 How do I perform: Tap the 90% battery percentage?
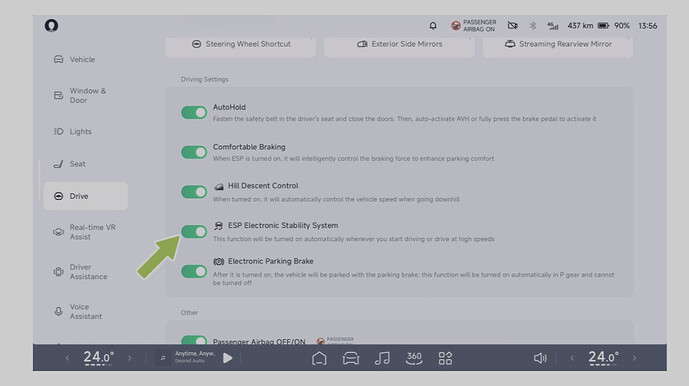[622, 26]
